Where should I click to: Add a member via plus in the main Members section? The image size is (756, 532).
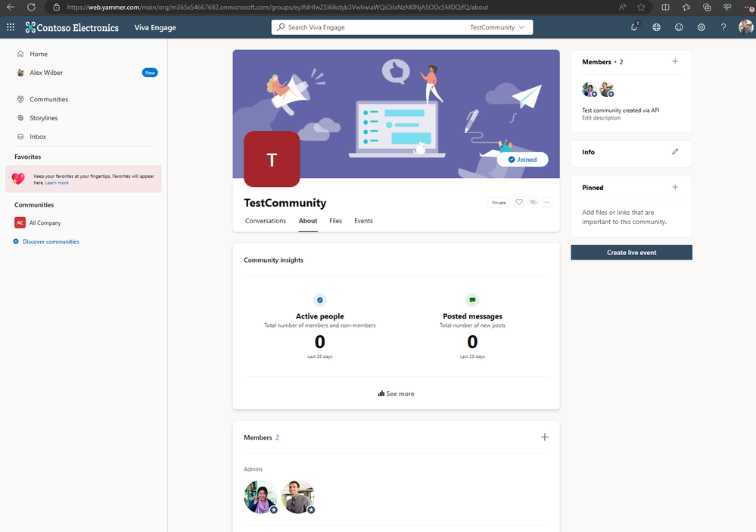pyautogui.click(x=545, y=437)
